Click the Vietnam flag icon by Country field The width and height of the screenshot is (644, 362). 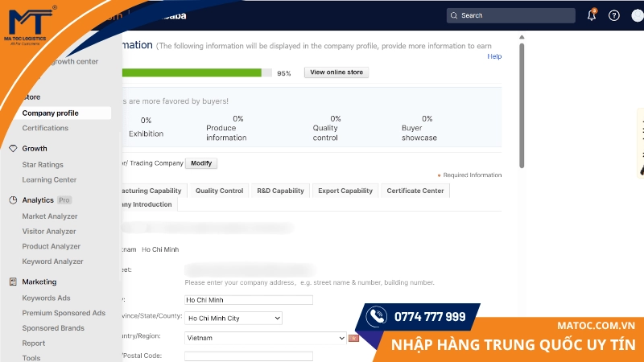[353, 338]
